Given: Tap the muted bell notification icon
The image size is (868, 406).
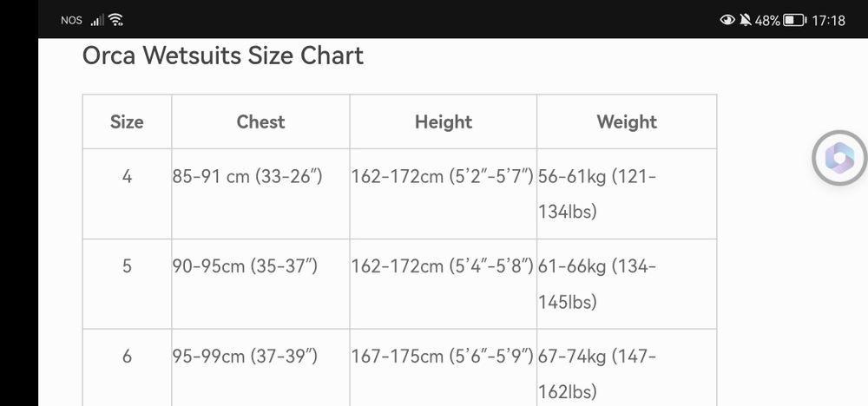Looking at the screenshot, I should [746, 20].
